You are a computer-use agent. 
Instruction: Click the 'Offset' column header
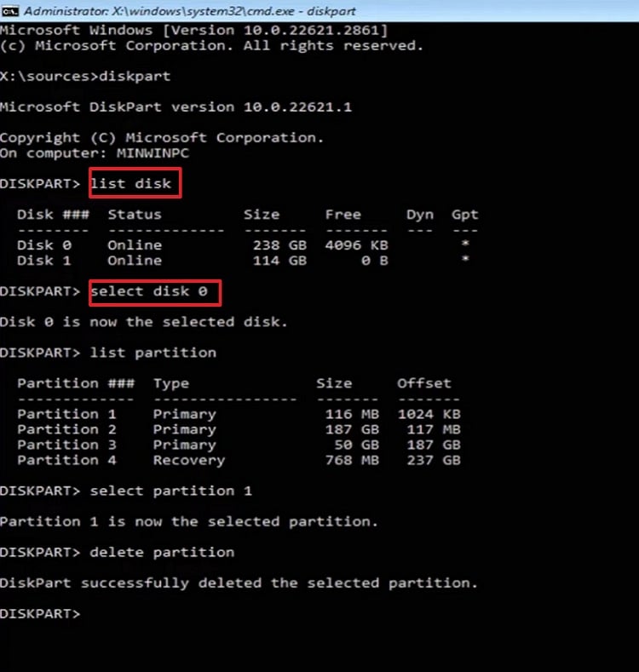pos(424,383)
